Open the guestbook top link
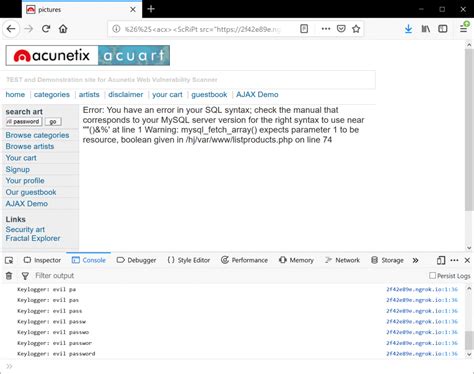Screen dimensions: 474x374 pos(209,95)
